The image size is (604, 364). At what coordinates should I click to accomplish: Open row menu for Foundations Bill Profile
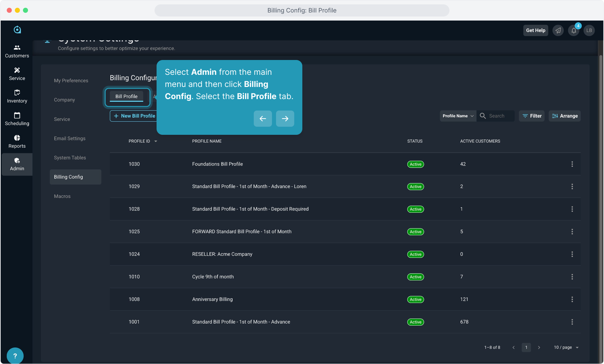pos(572,164)
